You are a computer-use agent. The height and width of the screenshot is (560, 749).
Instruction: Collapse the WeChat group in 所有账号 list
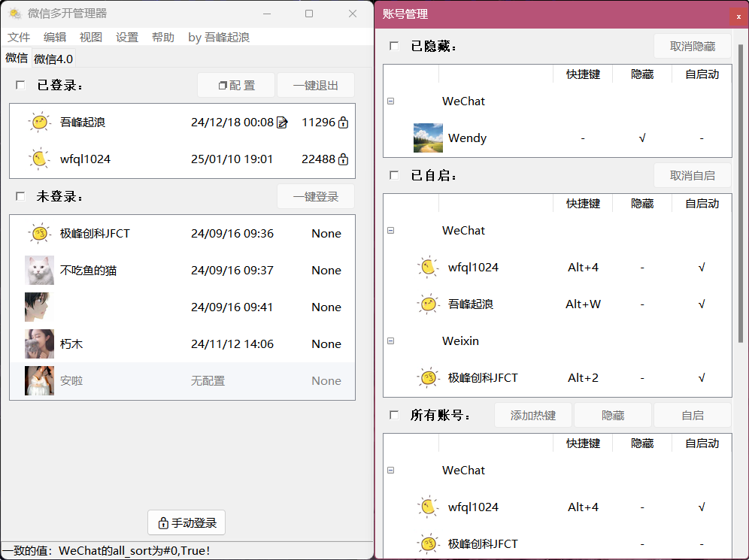[x=391, y=471]
